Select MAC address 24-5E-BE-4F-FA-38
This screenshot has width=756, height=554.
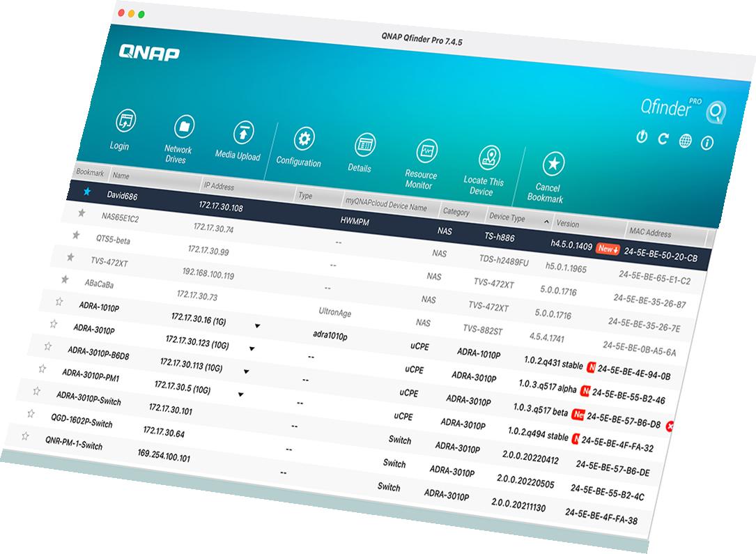[601, 516]
